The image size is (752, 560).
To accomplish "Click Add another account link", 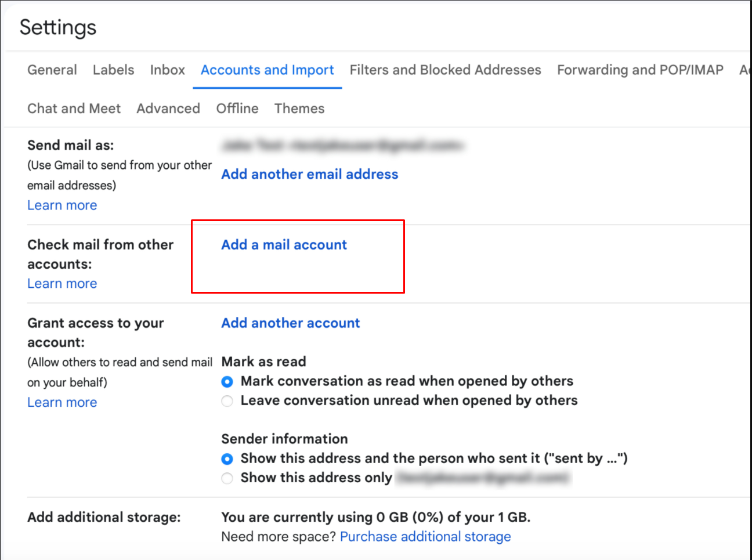I will 290,323.
